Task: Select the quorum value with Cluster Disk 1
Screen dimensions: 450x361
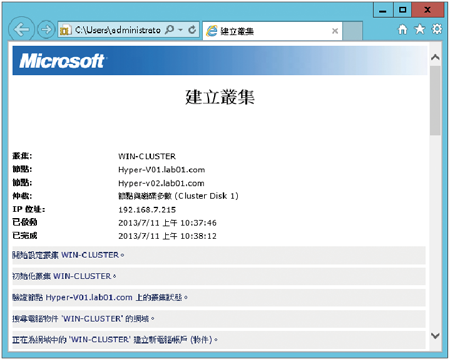Action: 178,196
